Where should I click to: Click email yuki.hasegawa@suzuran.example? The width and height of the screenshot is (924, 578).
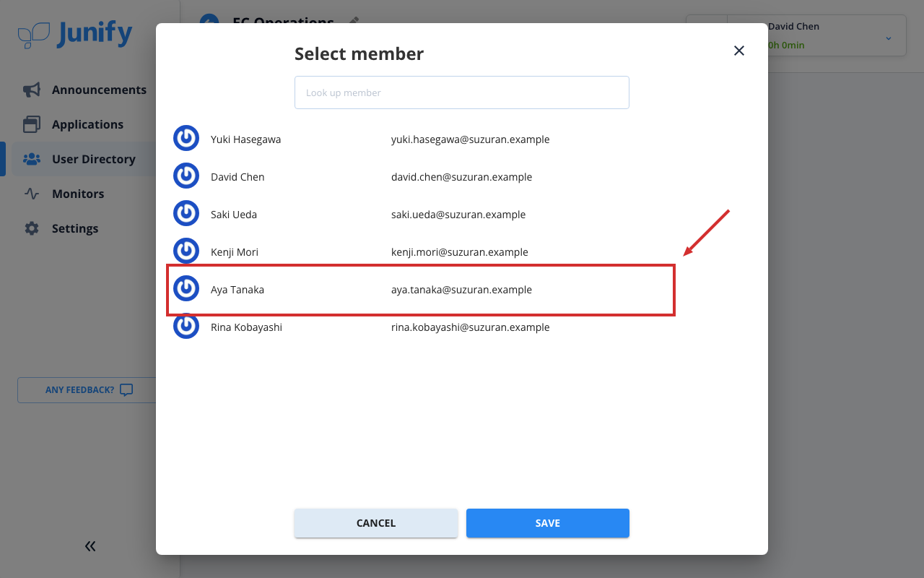[471, 139]
